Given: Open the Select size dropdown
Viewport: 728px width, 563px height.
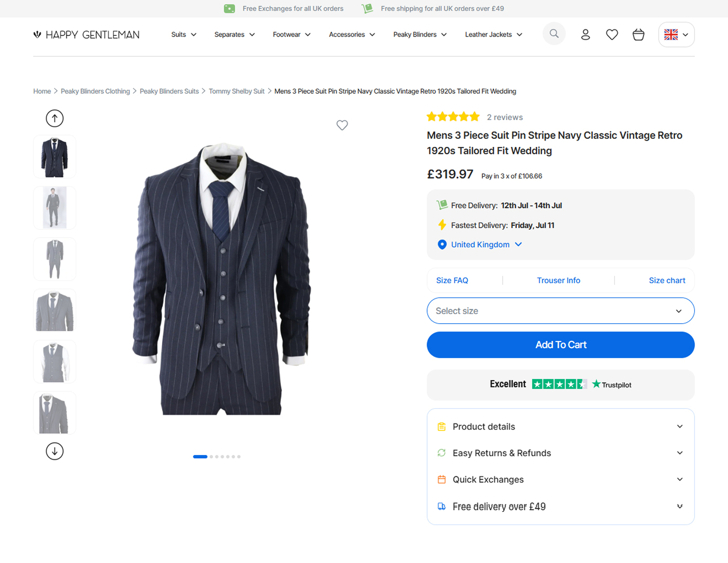Looking at the screenshot, I should point(561,311).
